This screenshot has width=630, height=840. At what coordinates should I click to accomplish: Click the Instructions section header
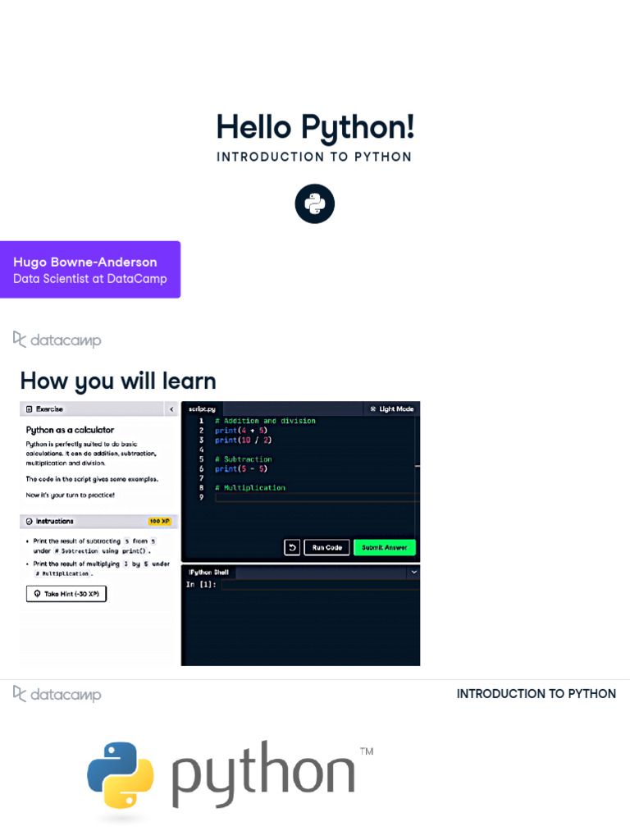point(98,521)
